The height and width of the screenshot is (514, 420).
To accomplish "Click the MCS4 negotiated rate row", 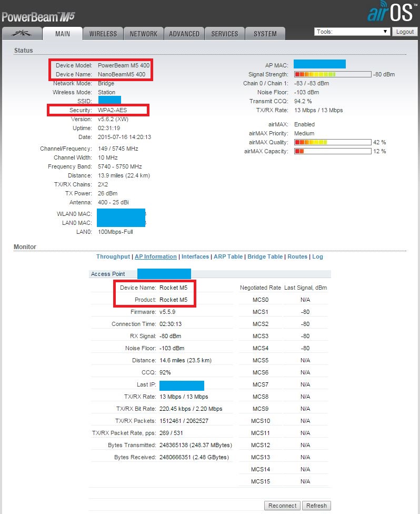I will click(x=283, y=348).
